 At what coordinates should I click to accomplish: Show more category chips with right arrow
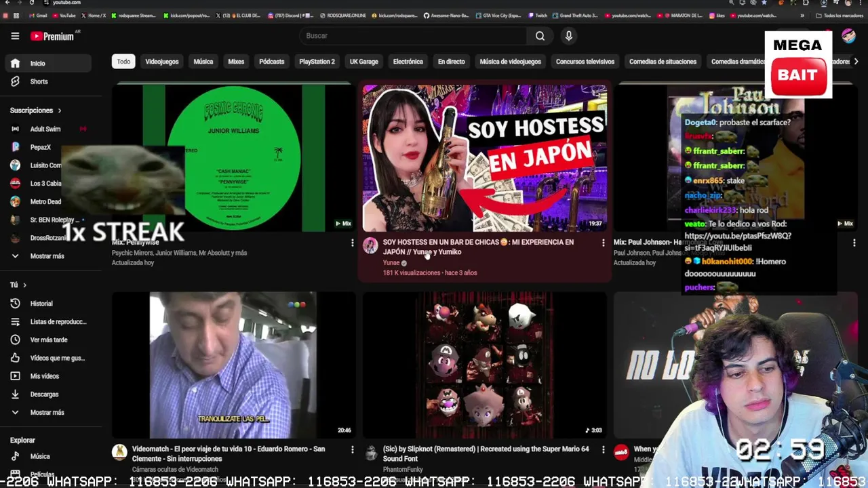click(856, 62)
